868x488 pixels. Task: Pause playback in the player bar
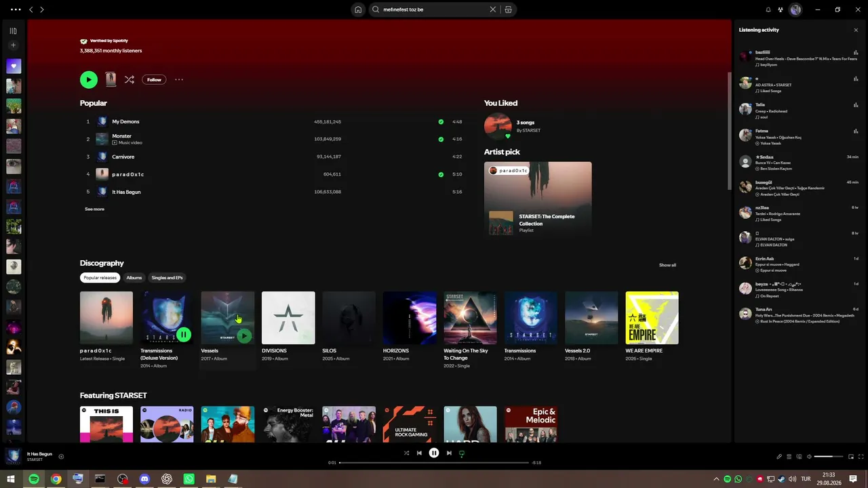pyautogui.click(x=434, y=453)
